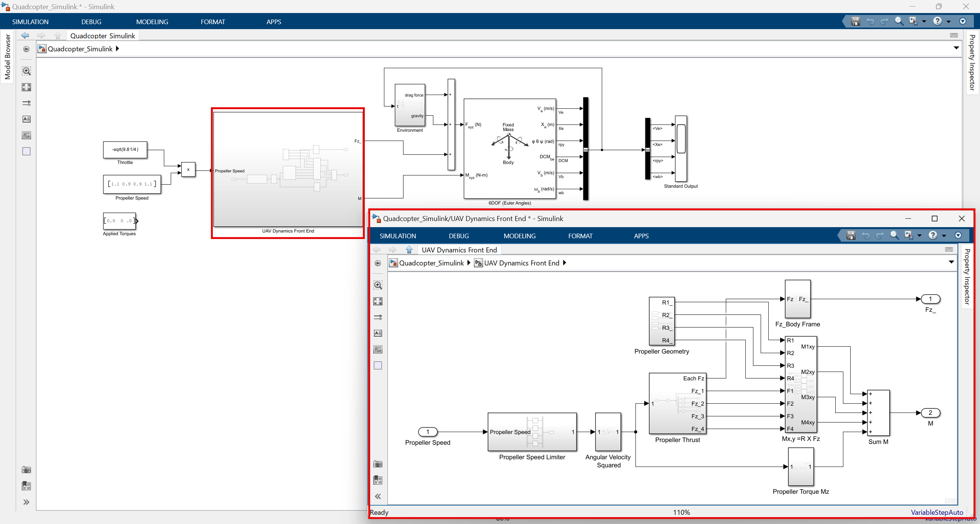Select the Sum M block
980x524 pixels.
(x=878, y=413)
